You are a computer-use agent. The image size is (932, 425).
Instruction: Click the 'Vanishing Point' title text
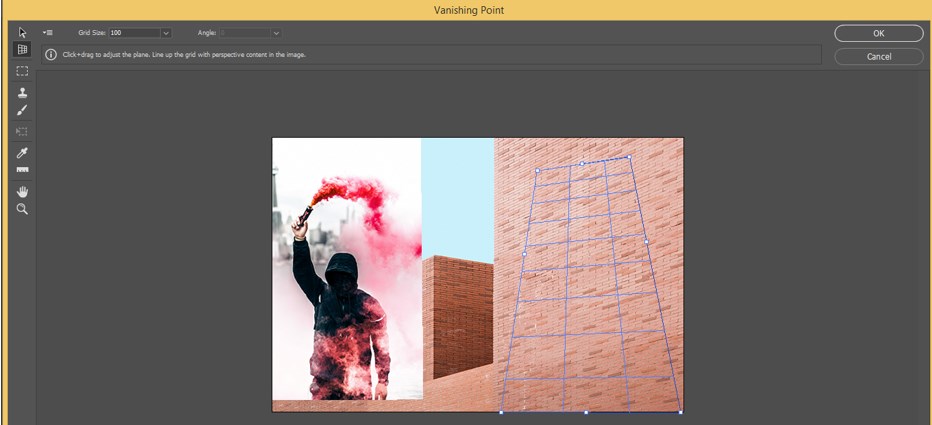click(469, 10)
